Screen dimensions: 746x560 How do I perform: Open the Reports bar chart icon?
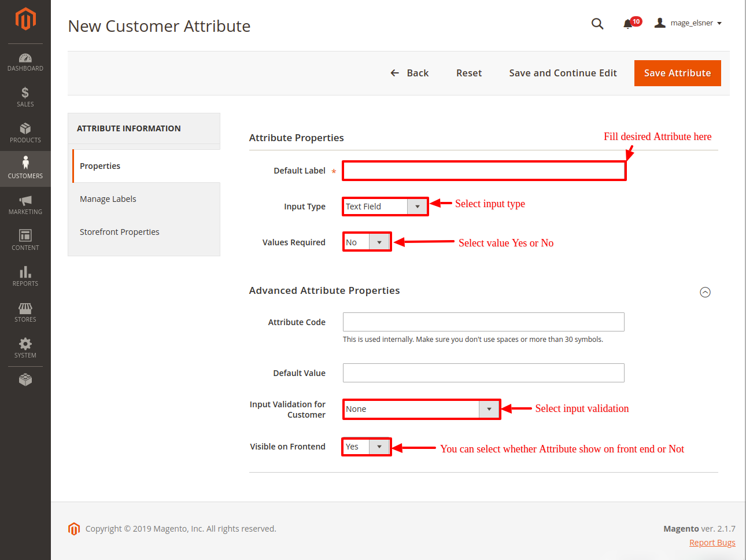[25, 276]
